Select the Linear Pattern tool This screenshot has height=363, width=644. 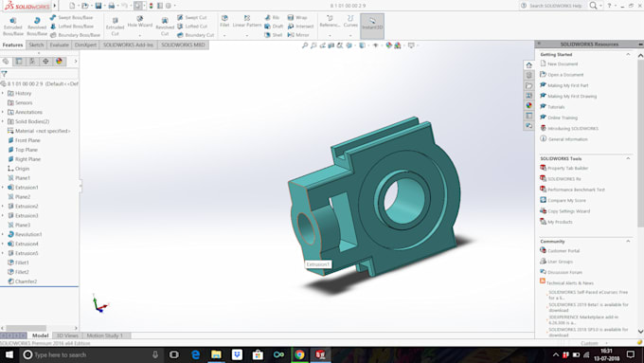click(x=247, y=22)
